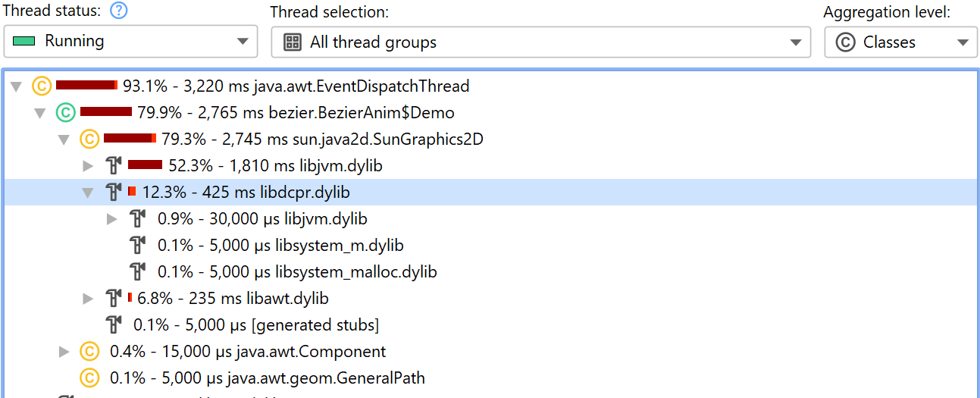Expand the 52.3% libjvm.dylib node

pos(88,166)
